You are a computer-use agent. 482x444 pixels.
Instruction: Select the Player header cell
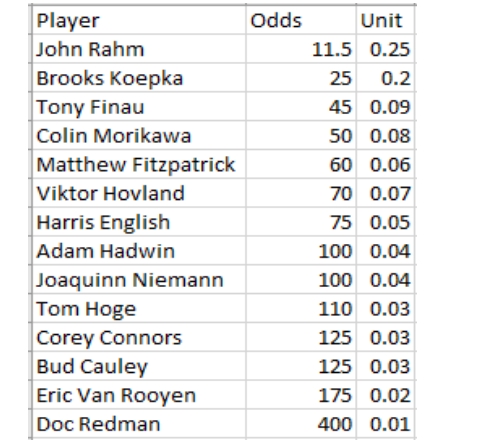coord(139,20)
